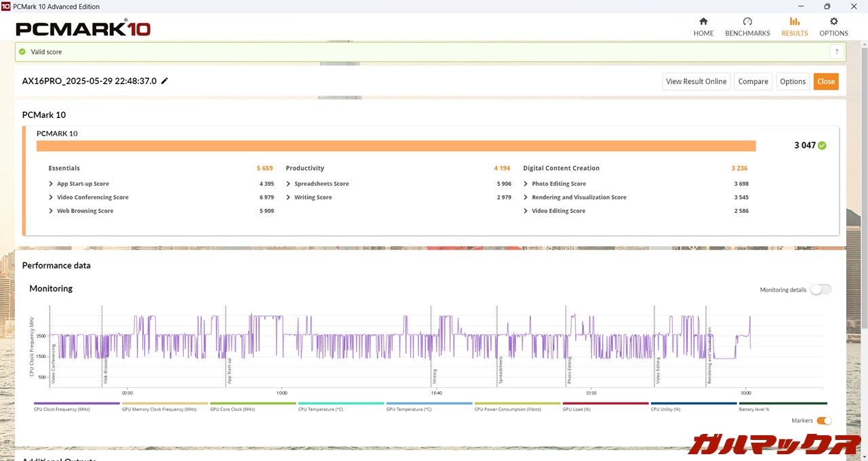Open the Home navigation icon
868x461 pixels.
coord(703,22)
